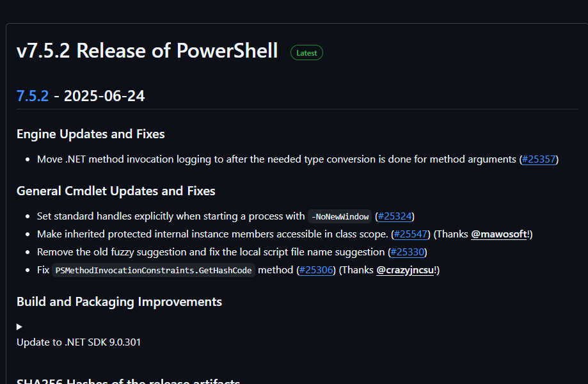Click the PSMethodInvocationConstraints.GetHashCode code snippet
The image size is (588, 384).
pos(154,270)
